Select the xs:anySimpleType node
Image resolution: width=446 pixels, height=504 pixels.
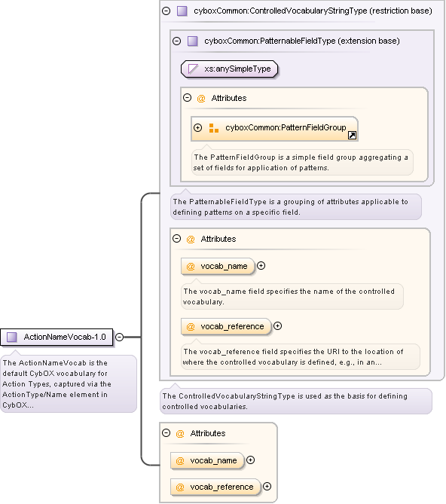230,69
